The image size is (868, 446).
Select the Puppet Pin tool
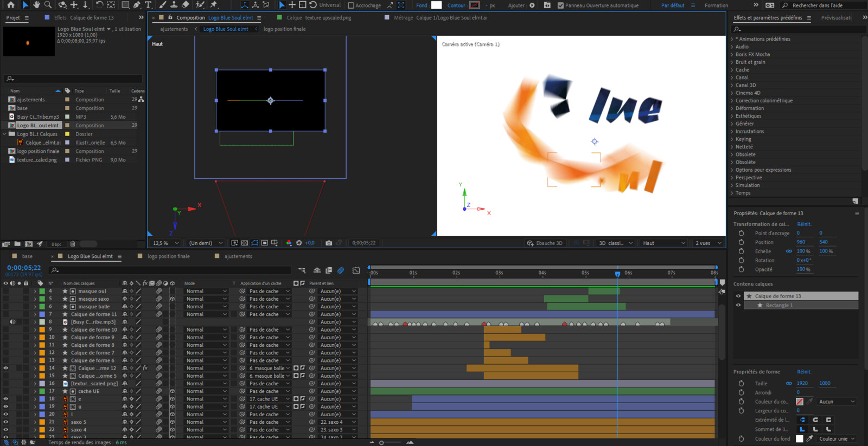click(x=214, y=5)
